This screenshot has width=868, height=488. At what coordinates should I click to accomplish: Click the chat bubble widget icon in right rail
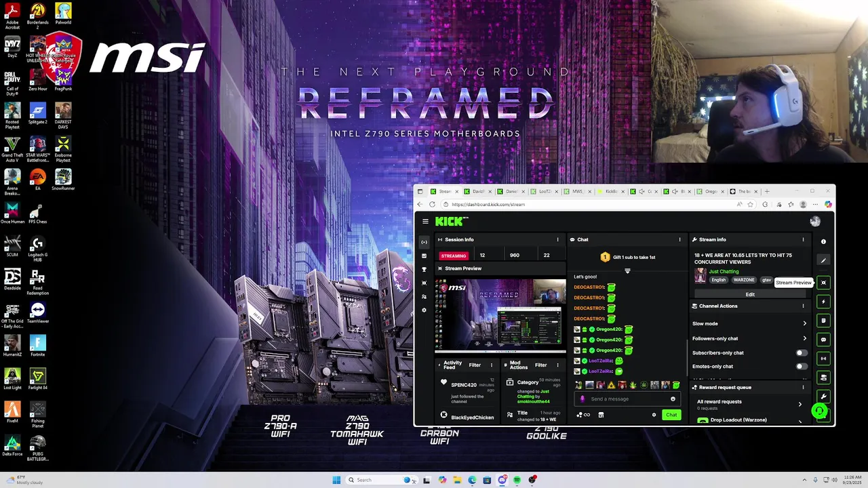(x=823, y=340)
